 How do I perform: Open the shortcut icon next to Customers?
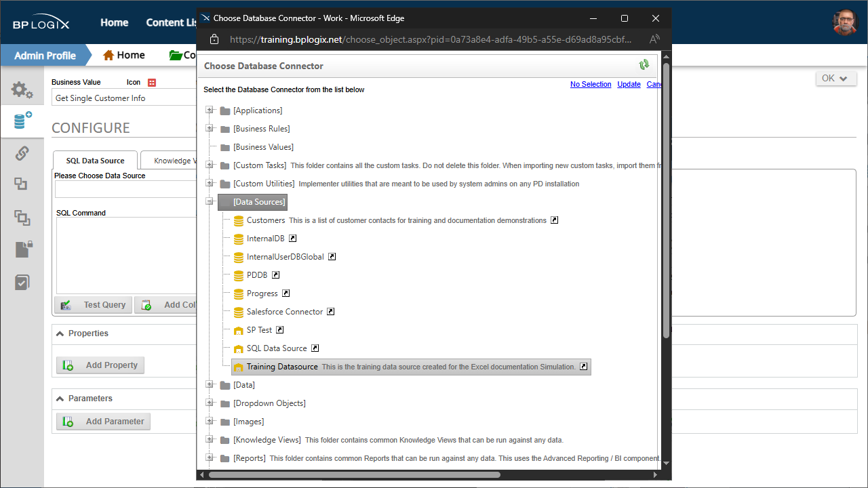[555, 220]
